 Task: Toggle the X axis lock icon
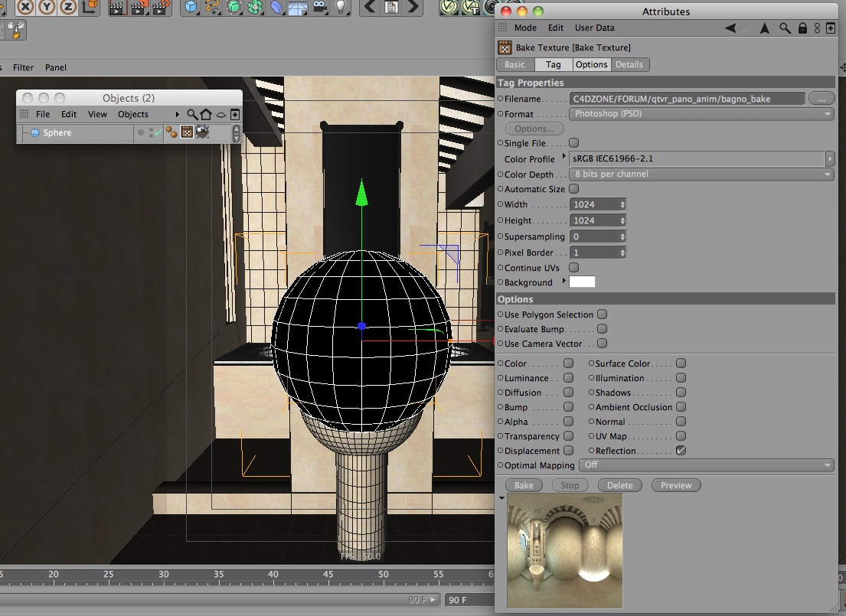click(x=26, y=8)
